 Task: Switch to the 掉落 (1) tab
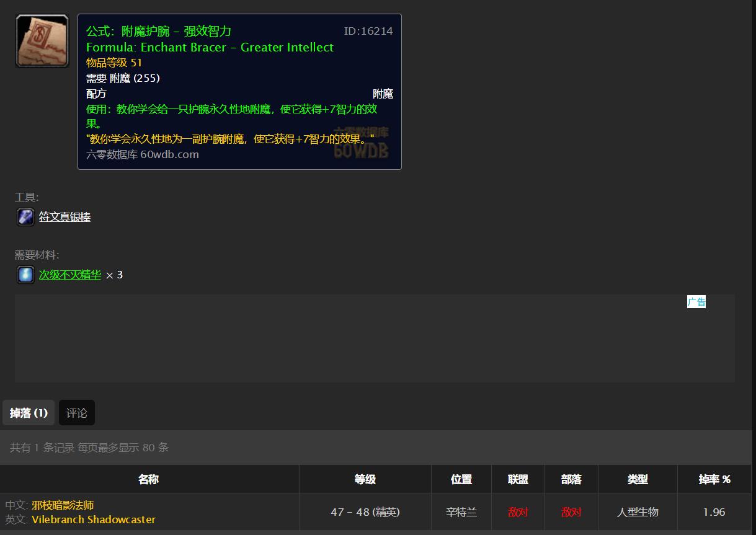click(x=29, y=413)
